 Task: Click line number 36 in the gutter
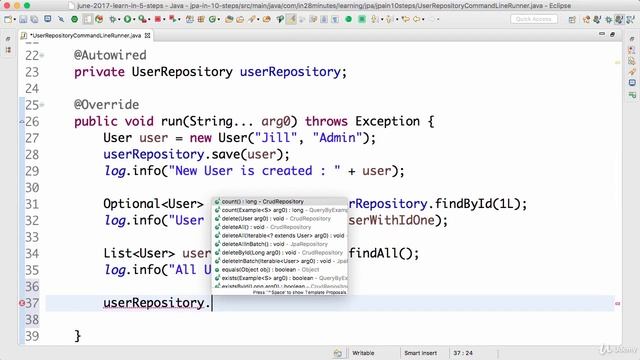coord(32,287)
